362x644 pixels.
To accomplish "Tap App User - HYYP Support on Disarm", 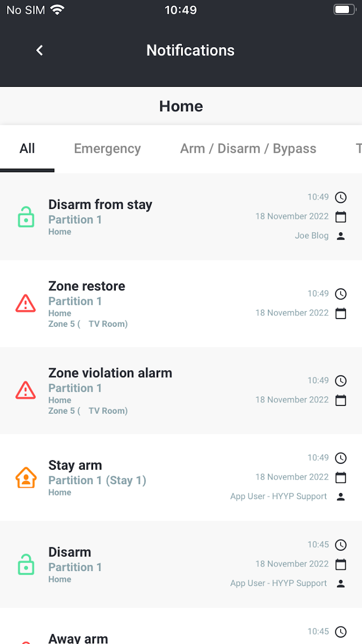I will click(279, 583).
